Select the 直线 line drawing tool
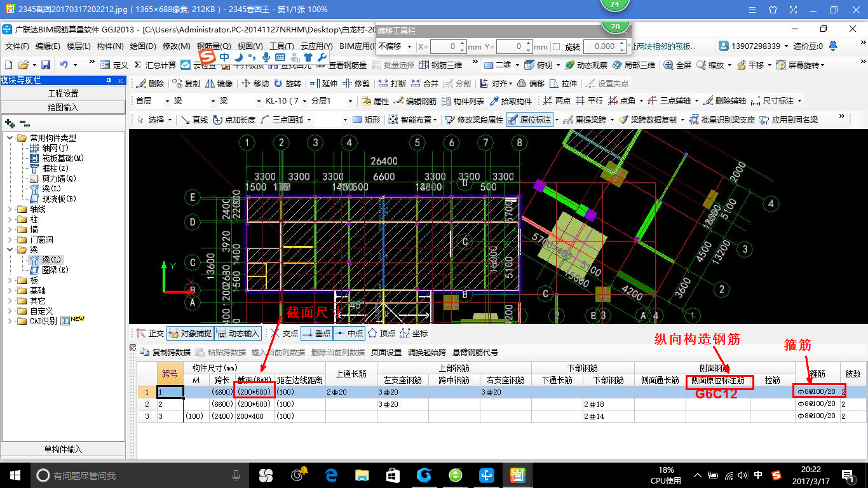Image resolution: width=868 pixels, height=488 pixels. [194, 119]
